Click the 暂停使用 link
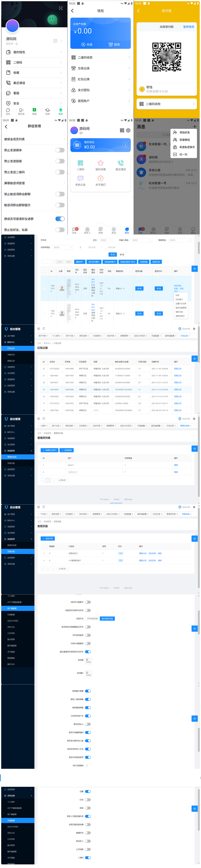 (188, 27)
